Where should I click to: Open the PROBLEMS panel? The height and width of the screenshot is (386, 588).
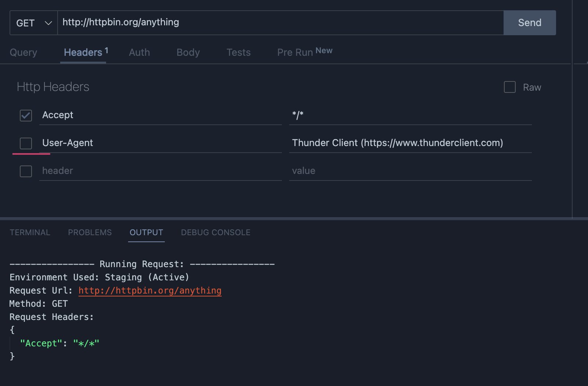pos(90,232)
